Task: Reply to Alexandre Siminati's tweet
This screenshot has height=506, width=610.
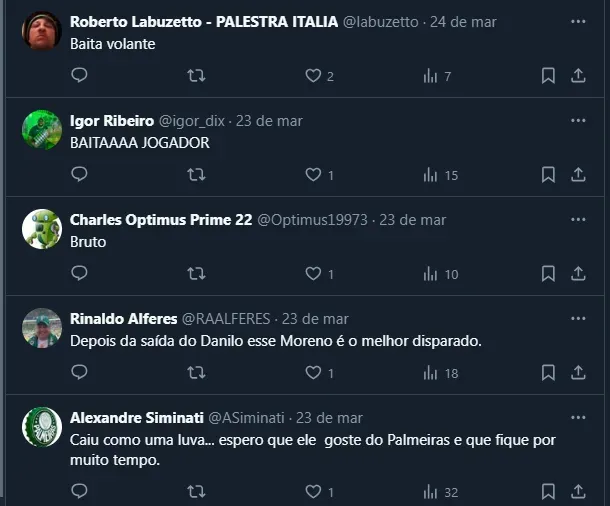Action: click(x=80, y=492)
